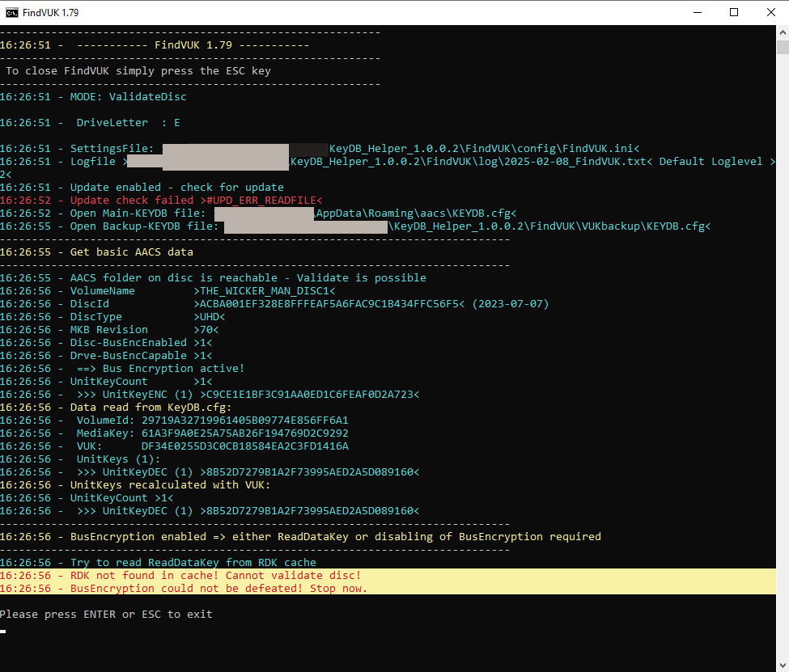Click the FindVUK console icon in title bar
Screen dimensions: 789x672
coord(11,12)
